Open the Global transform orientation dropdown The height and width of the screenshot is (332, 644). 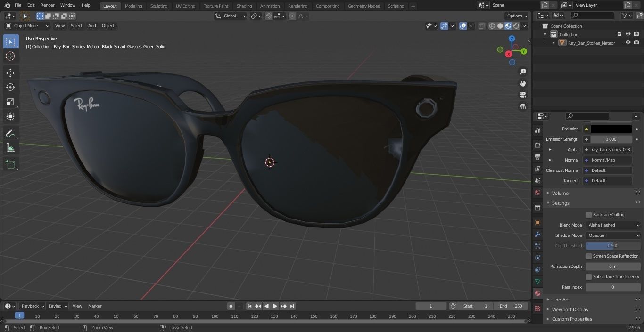tap(231, 16)
